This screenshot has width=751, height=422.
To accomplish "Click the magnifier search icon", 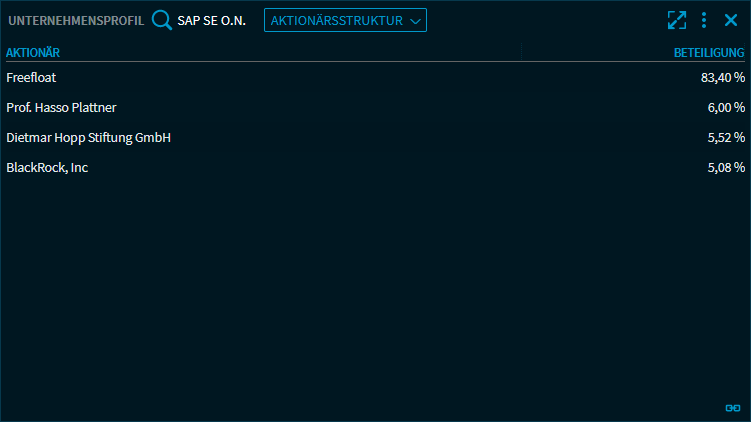I will tap(162, 20).
